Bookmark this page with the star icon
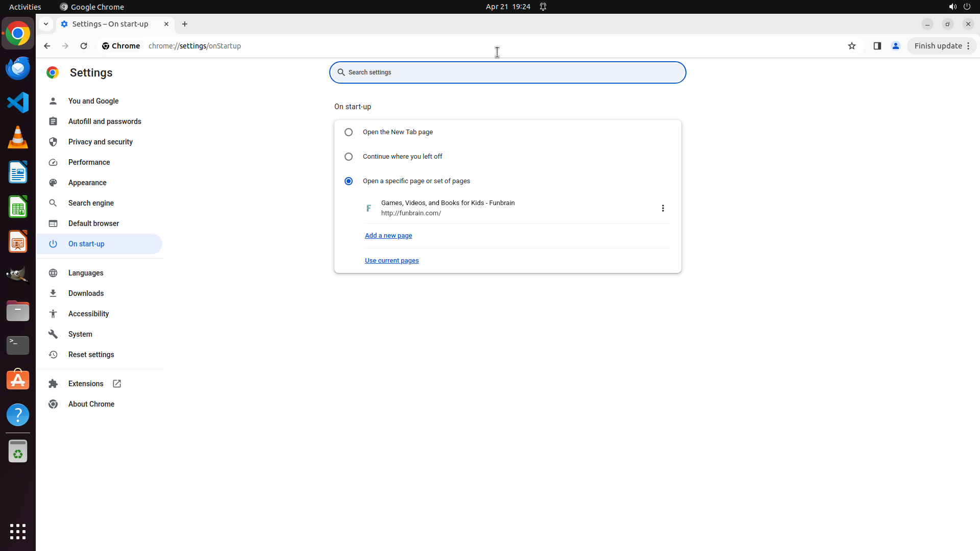Screen dimensions: 980x551 pyautogui.click(x=851, y=46)
